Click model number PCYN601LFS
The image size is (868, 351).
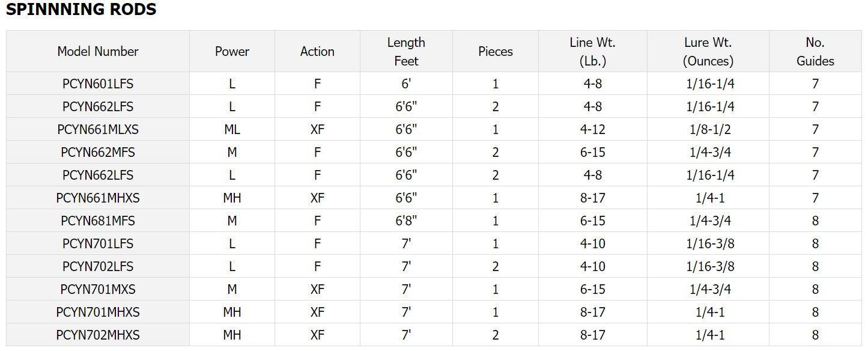[98, 84]
